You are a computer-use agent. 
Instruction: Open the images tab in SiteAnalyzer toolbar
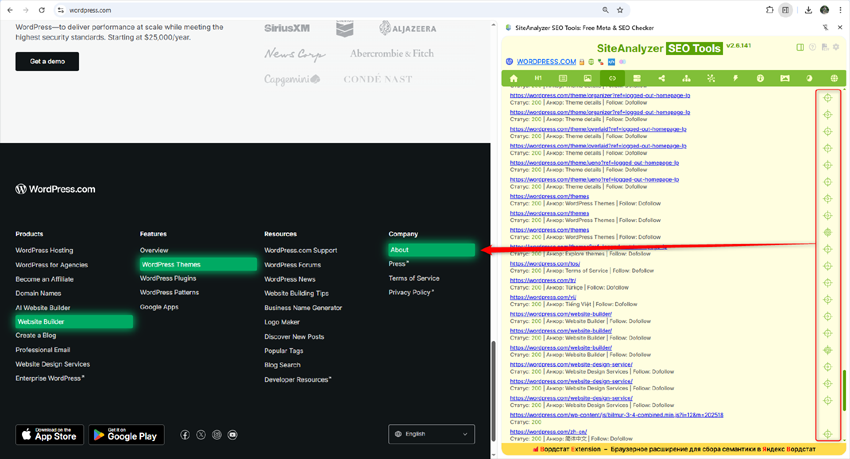click(x=588, y=79)
